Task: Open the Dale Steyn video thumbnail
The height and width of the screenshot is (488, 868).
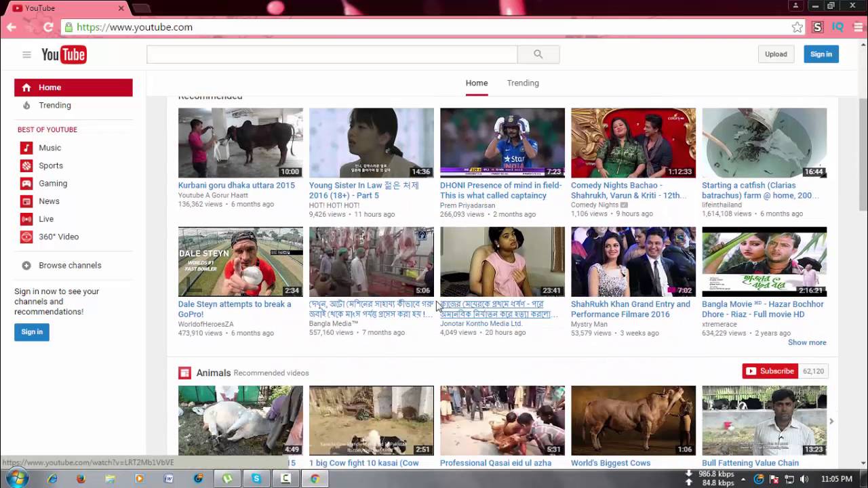Action: click(241, 262)
